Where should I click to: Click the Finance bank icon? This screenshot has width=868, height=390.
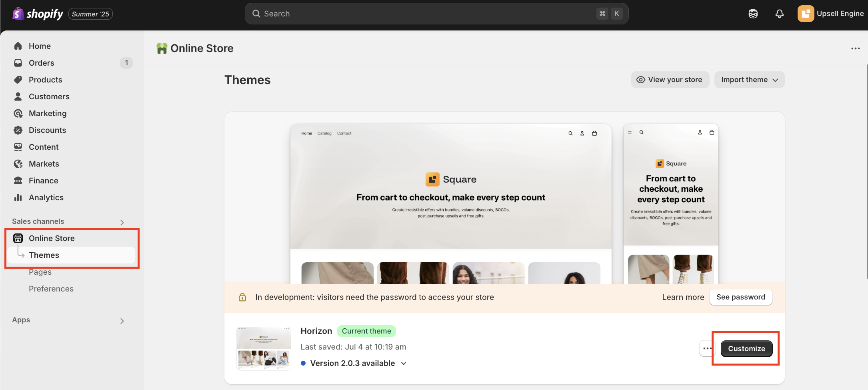pyautogui.click(x=18, y=181)
